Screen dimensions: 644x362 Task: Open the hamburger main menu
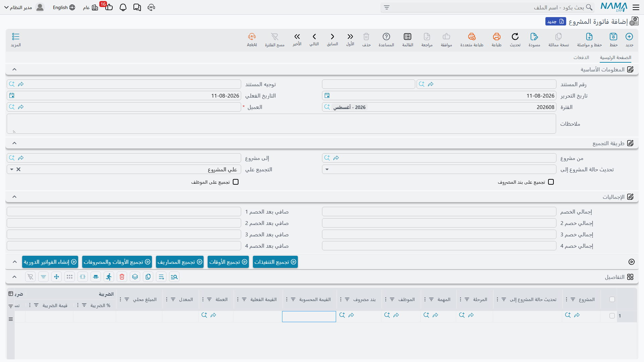click(x=636, y=7)
